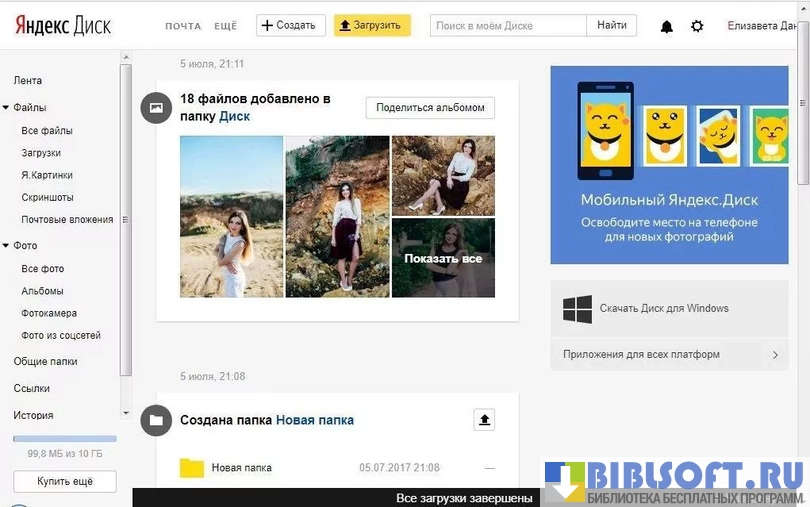Image resolution: width=810 pixels, height=507 pixels.
Task: Open settings via the gear icon
Action: point(697,26)
